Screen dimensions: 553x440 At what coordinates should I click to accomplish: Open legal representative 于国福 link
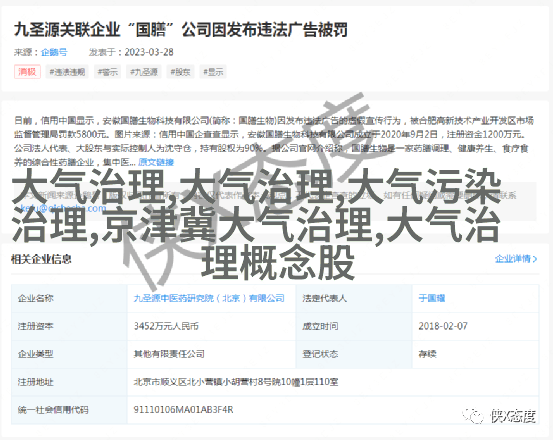pyautogui.click(x=432, y=298)
